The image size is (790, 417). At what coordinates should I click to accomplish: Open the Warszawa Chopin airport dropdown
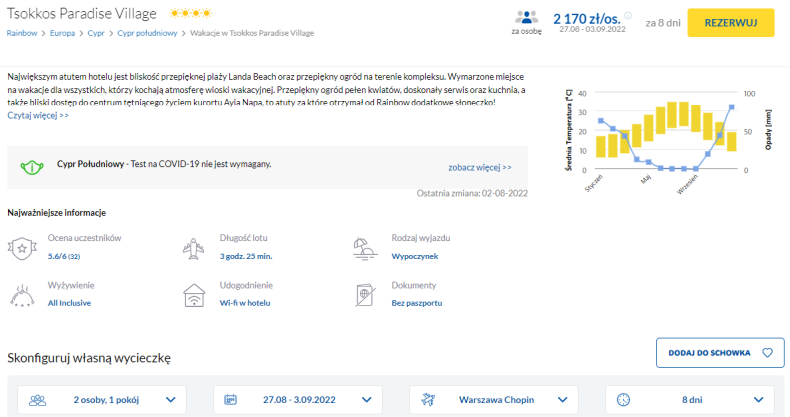(494, 400)
